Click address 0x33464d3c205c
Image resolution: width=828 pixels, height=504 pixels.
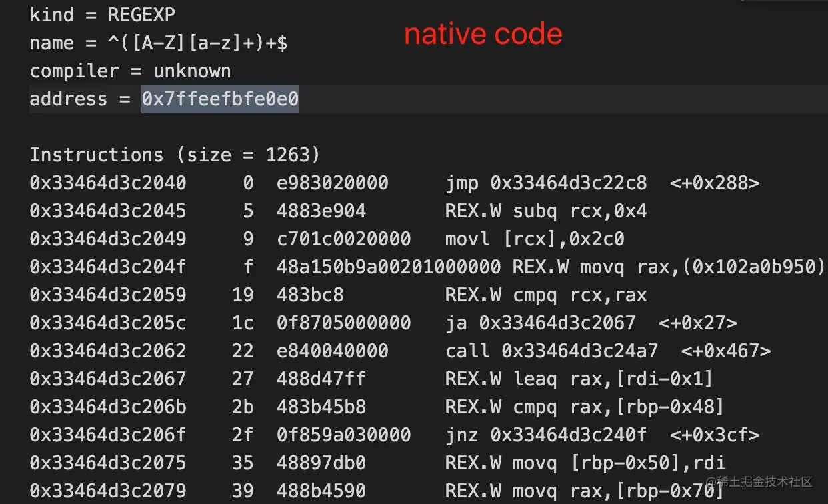(108, 323)
